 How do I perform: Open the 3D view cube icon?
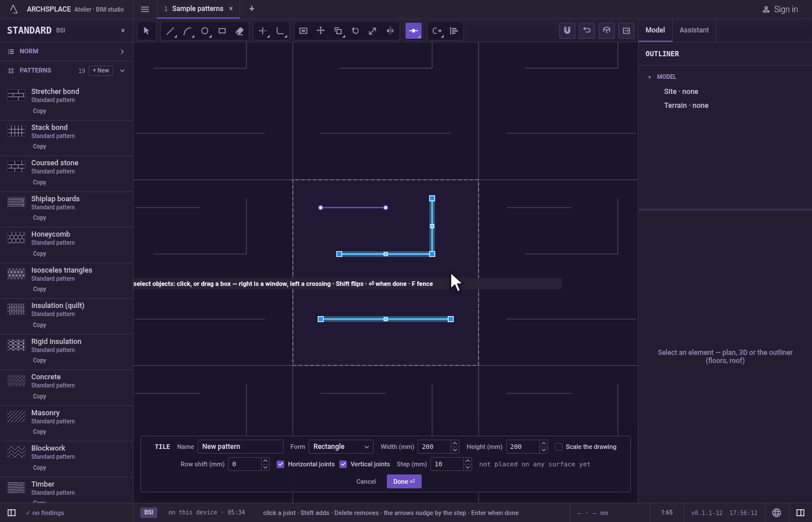[607, 31]
